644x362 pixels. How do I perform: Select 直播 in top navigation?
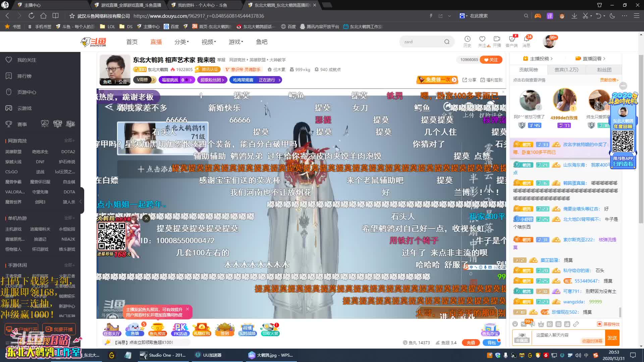coord(156,42)
